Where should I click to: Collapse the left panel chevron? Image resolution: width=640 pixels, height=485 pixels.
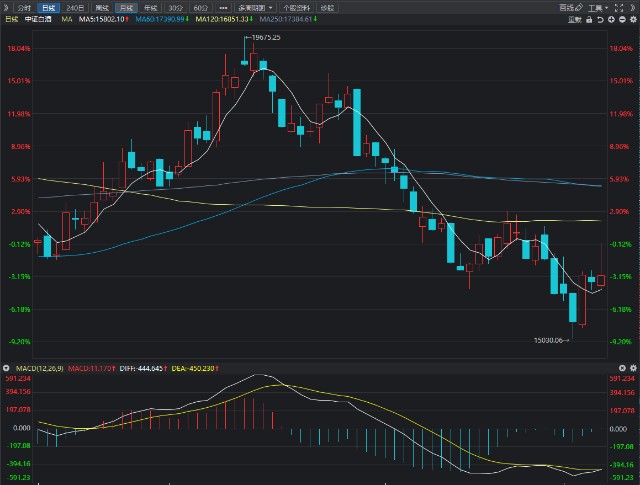(6, 8)
